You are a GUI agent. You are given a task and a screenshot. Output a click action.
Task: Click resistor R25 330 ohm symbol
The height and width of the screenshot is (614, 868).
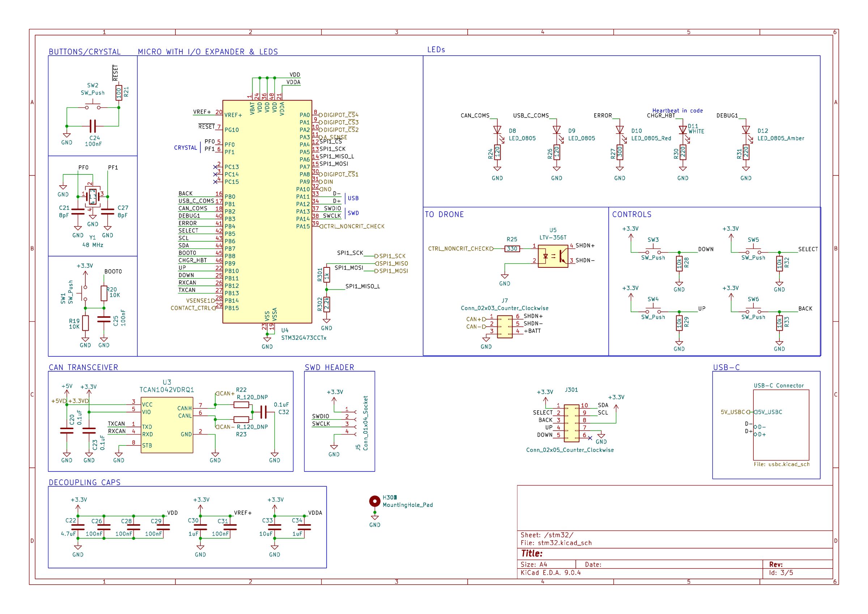512,249
